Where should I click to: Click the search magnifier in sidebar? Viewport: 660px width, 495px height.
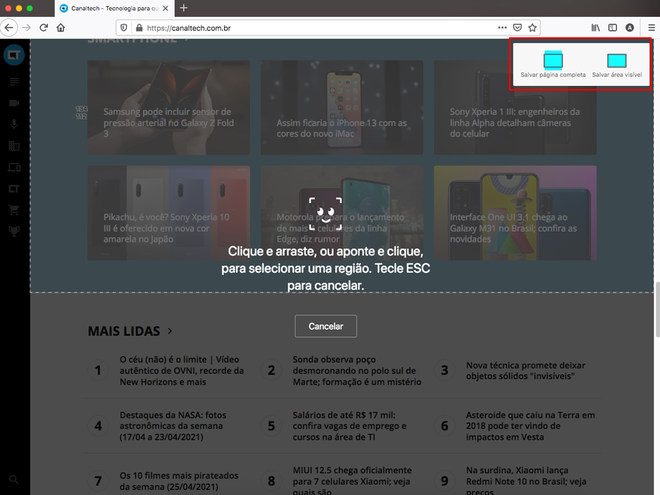coord(14,479)
